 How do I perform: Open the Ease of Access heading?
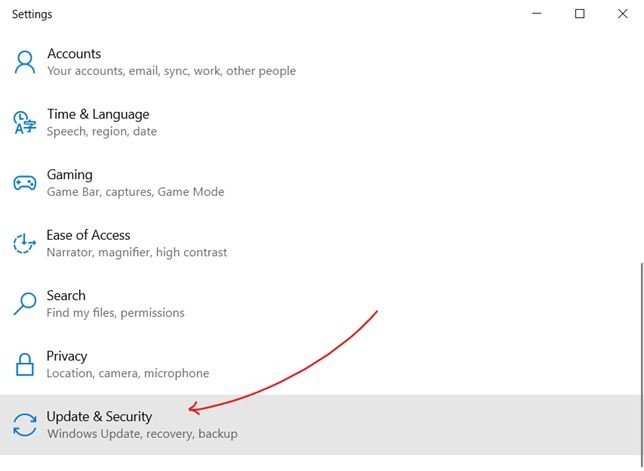pos(88,235)
